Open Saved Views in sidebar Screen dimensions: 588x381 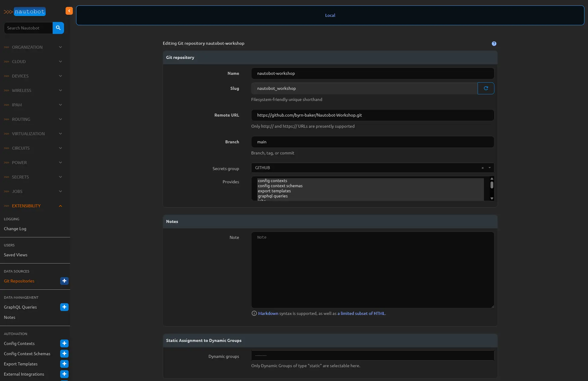pos(16,255)
